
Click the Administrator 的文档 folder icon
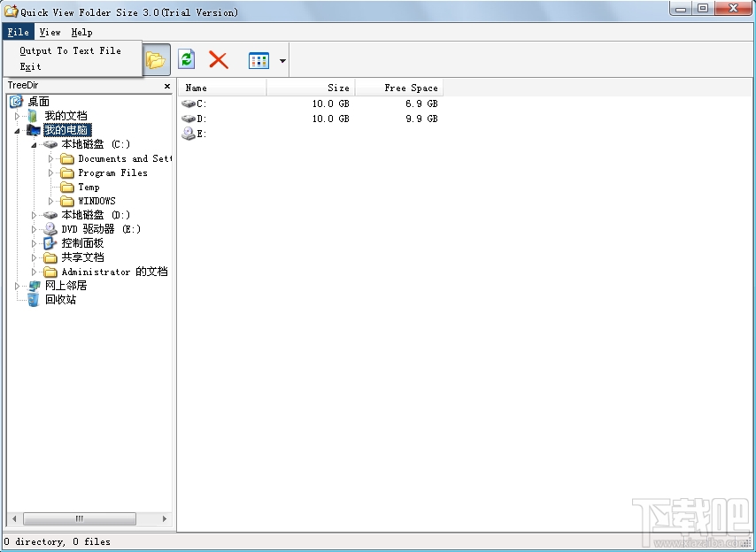tap(50, 272)
